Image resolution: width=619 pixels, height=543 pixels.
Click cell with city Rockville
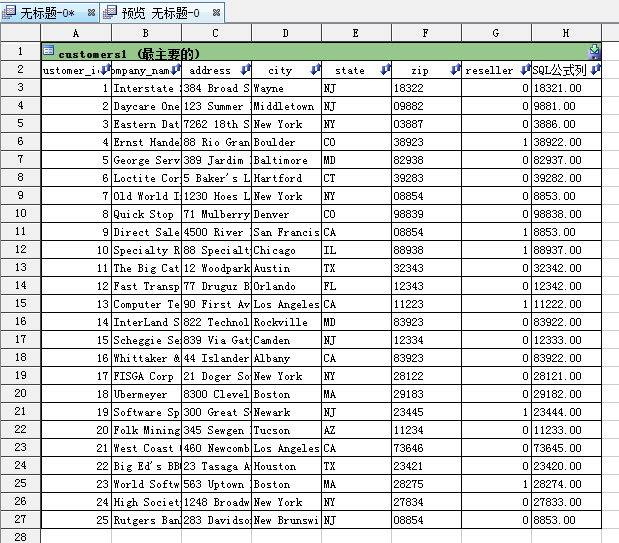coord(286,322)
